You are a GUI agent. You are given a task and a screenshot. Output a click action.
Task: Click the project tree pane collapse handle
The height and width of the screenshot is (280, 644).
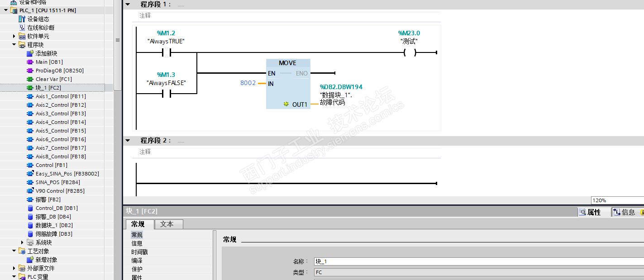118,40
